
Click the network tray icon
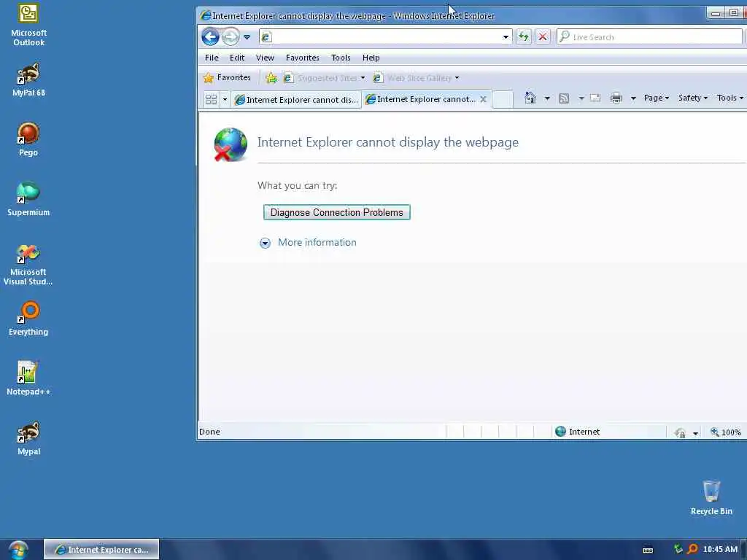point(678,549)
